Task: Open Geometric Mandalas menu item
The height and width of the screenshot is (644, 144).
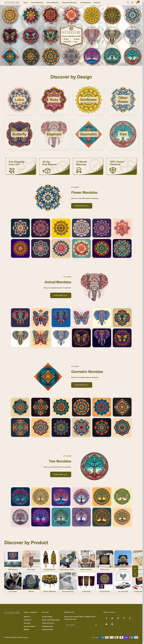Action: click(69, 2)
